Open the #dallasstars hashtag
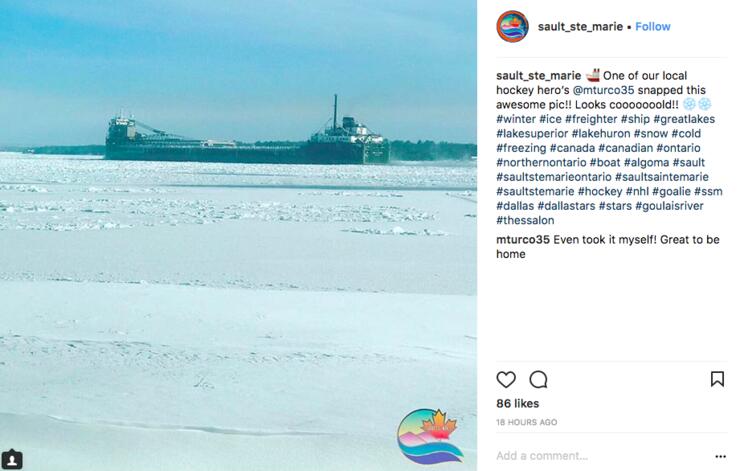 coord(566,206)
